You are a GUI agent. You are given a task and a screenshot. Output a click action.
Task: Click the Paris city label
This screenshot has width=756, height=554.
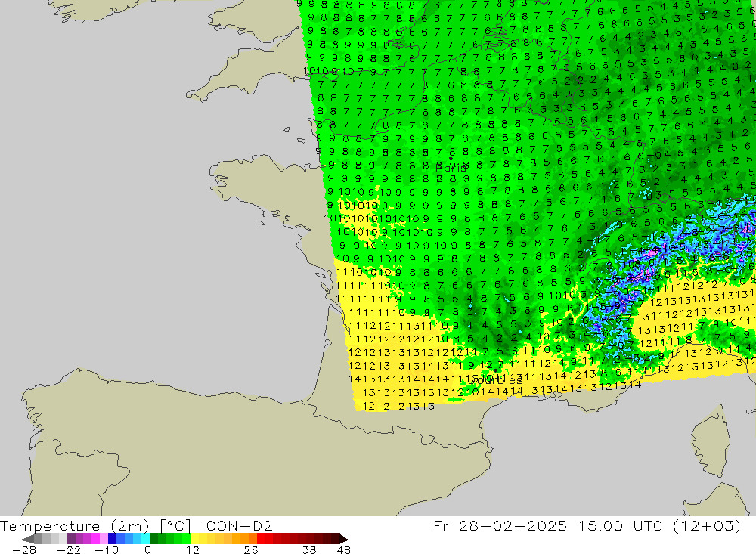pos(451,169)
